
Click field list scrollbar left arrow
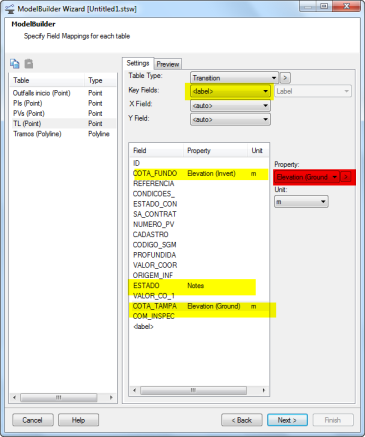135,390
